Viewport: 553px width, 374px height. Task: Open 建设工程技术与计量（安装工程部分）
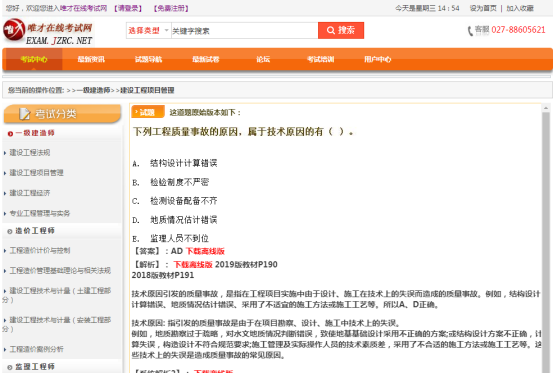click(x=56, y=325)
